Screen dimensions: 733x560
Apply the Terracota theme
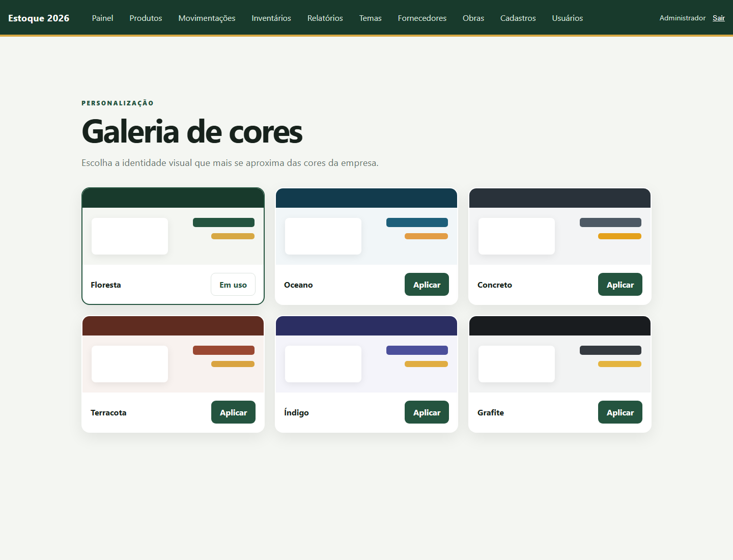tap(233, 412)
